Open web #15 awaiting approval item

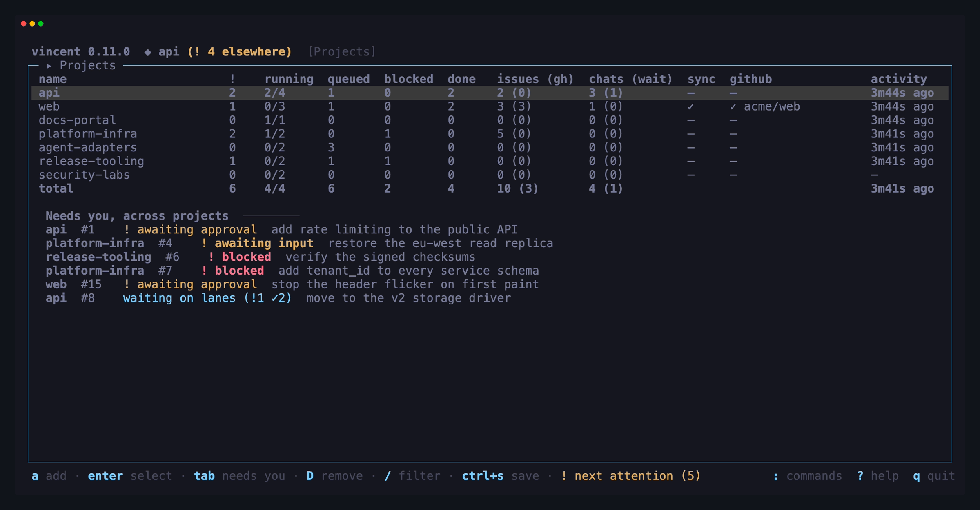[x=292, y=284]
